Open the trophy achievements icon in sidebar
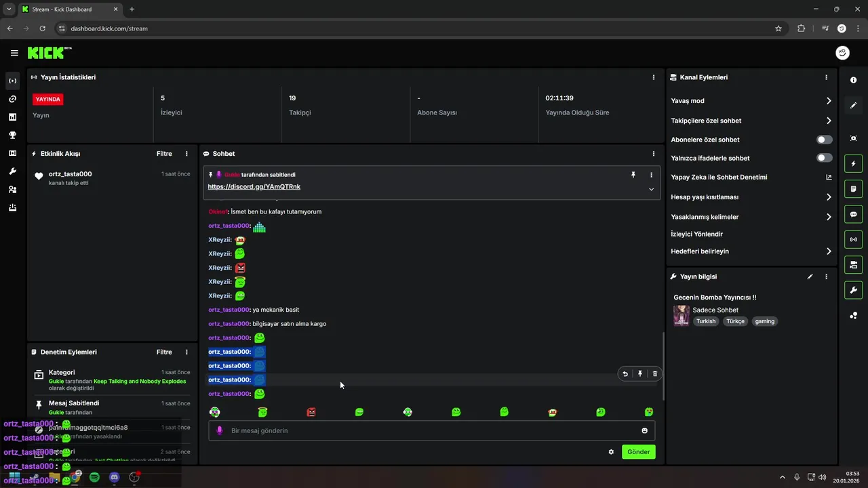The height and width of the screenshot is (488, 868). 12,136
